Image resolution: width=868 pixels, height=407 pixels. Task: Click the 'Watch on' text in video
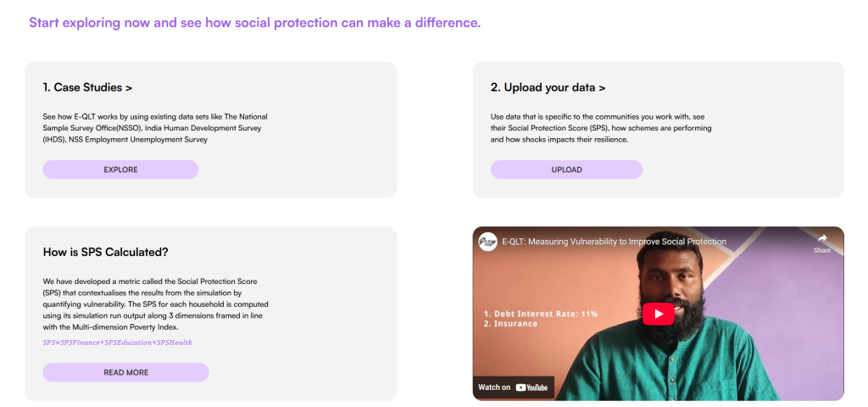coord(494,387)
